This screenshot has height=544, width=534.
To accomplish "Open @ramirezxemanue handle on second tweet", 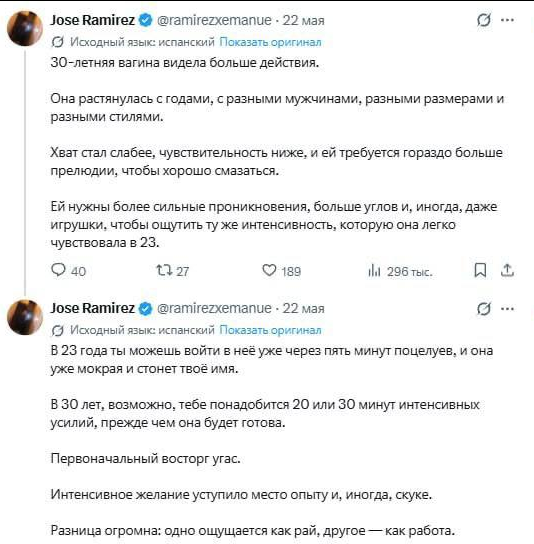I will click(214, 308).
